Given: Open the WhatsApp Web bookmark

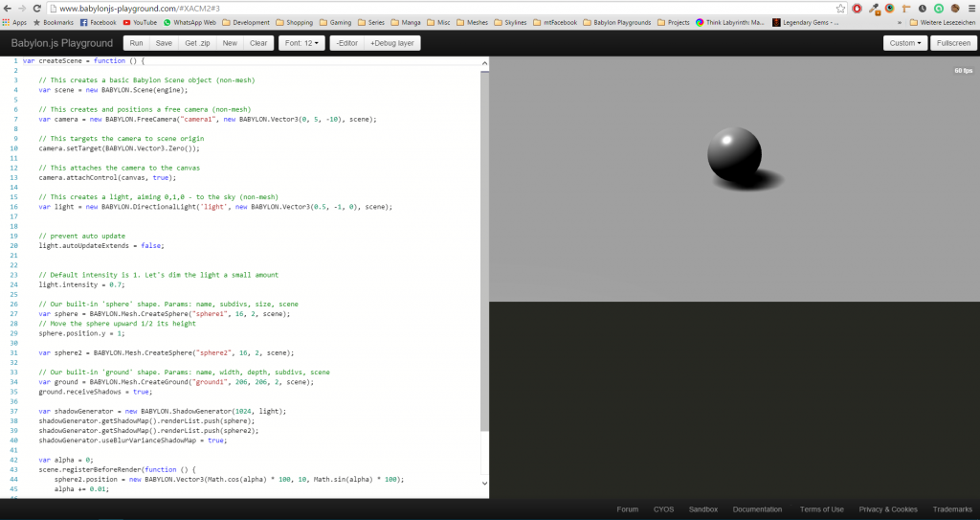Looking at the screenshot, I should tap(189, 21).
